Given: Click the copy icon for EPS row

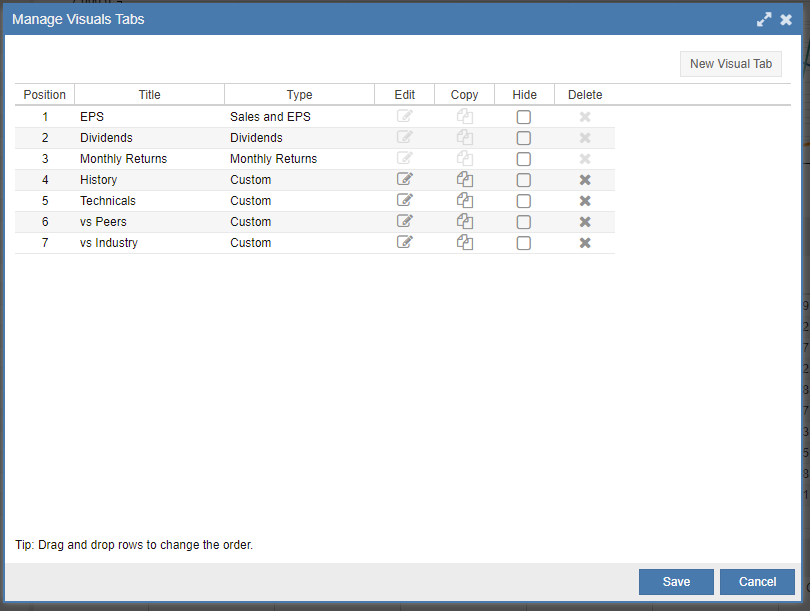Looking at the screenshot, I should [x=465, y=117].
